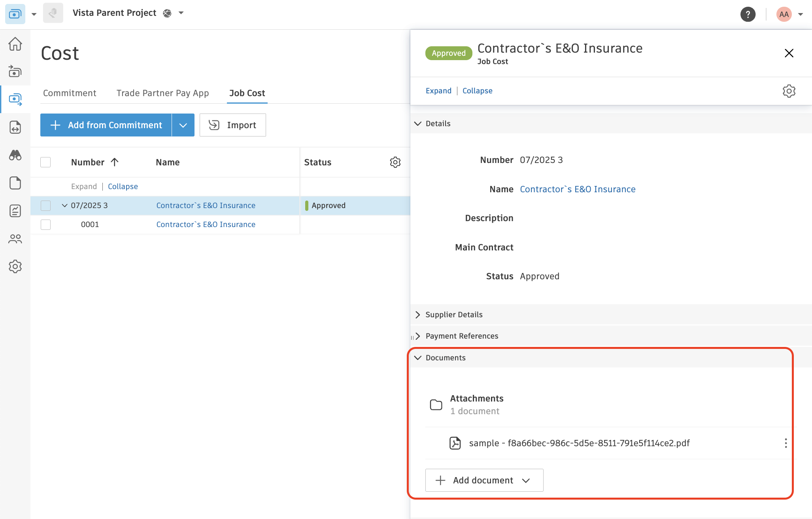Click the Number value 07/2025 3 in Details
Screen dimensions: 812x519
(541, 160)
